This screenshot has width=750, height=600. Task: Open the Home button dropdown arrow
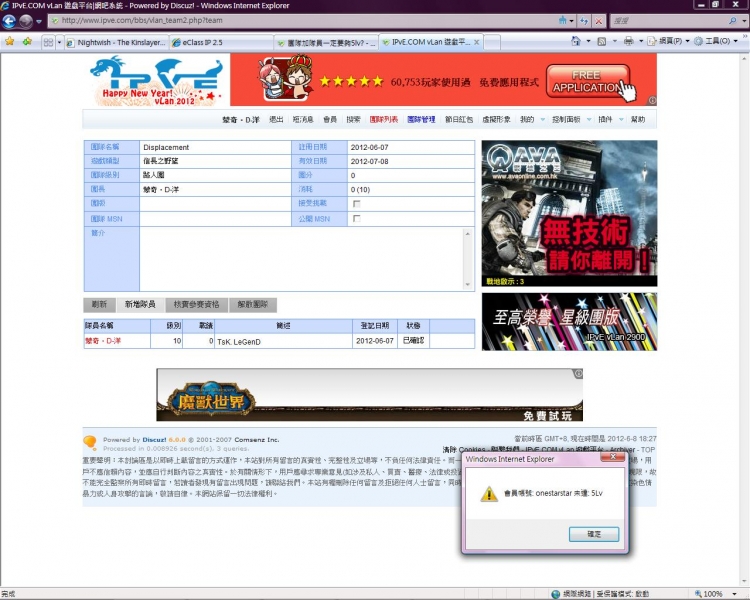(x=588, y=41)
